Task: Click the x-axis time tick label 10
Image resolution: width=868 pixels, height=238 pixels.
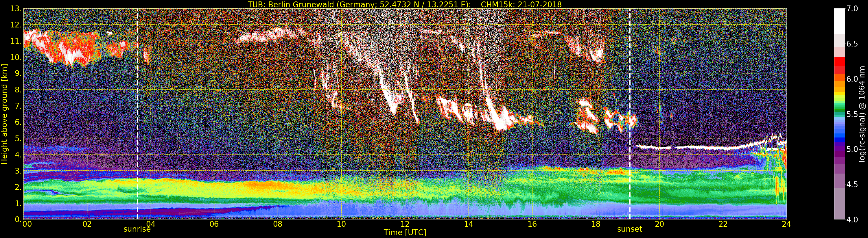Action: [x=341, y=224]
